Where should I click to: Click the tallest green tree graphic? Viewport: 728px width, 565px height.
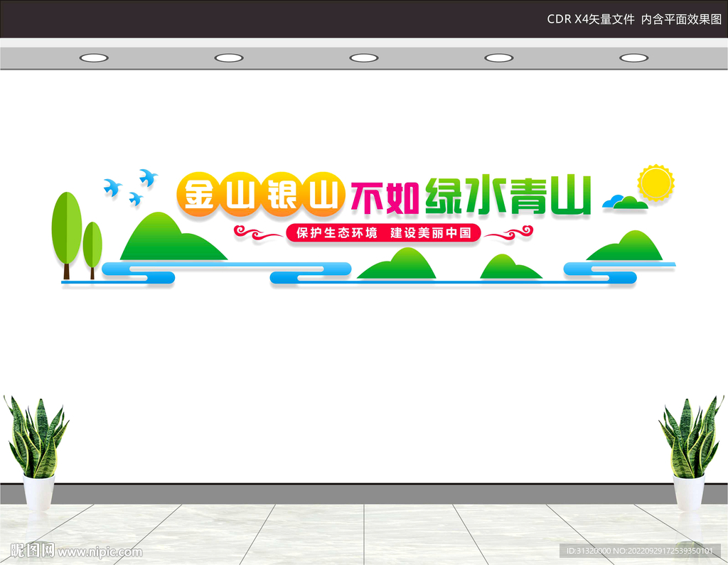click(67, 235)
